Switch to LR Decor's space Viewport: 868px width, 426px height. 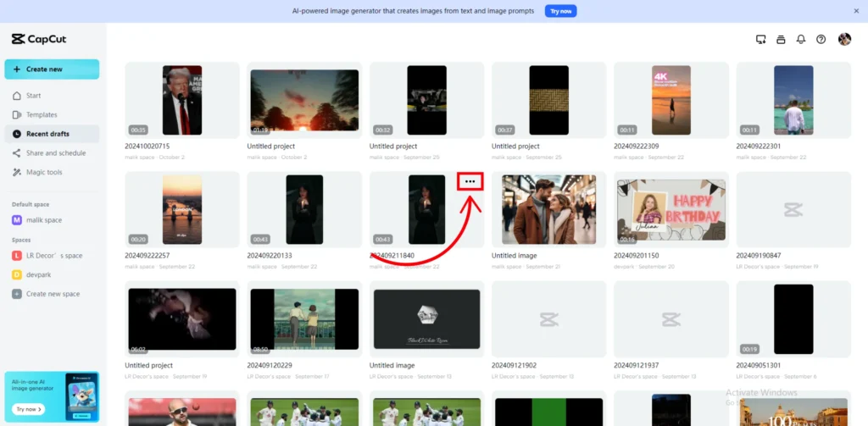[53, 255]
